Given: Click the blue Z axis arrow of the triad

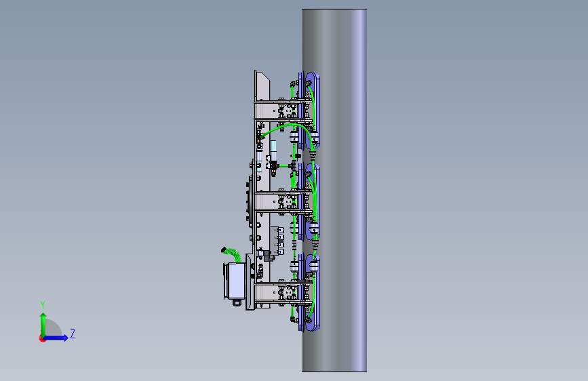Looking at the screenshot, I should pos(56,338).
